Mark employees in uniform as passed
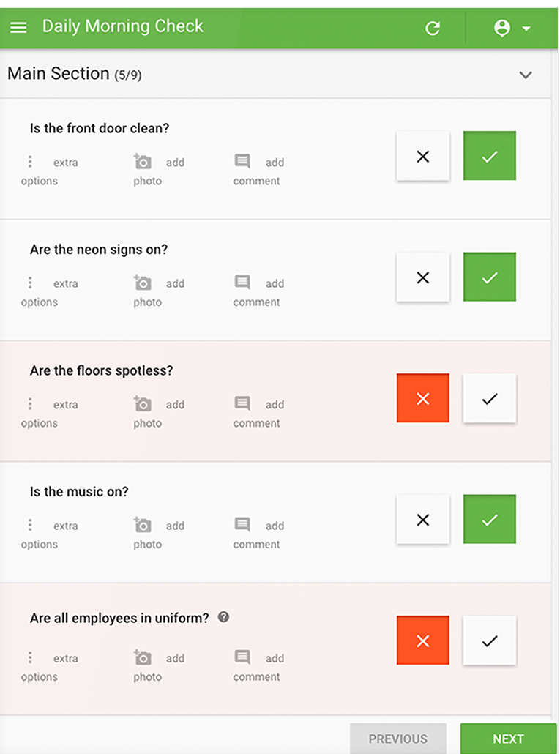The image size is (560, 754). point(490,641)
